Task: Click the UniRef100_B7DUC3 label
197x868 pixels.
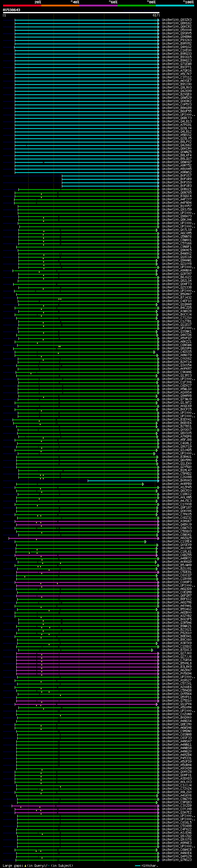Action: (177, 650)
